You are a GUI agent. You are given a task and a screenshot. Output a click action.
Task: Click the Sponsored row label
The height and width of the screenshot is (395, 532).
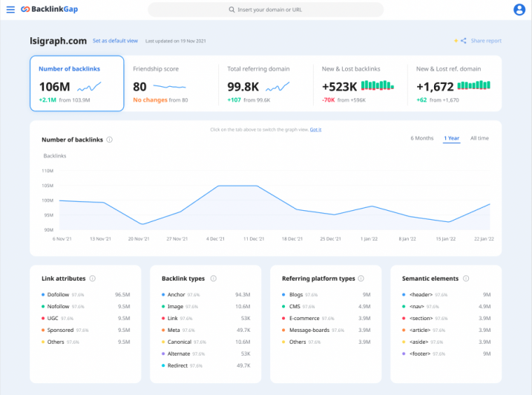click(60, 330)
